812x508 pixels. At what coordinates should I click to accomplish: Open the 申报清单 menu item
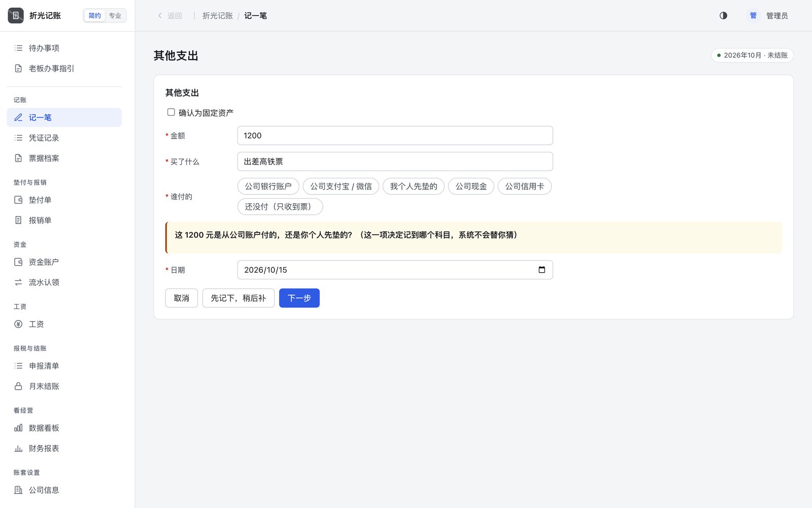click(64, 366)
